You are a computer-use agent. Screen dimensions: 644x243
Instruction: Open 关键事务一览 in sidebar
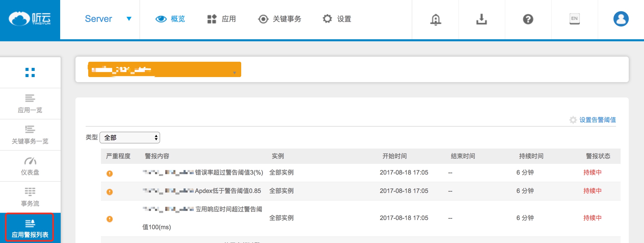pos(30,141)
